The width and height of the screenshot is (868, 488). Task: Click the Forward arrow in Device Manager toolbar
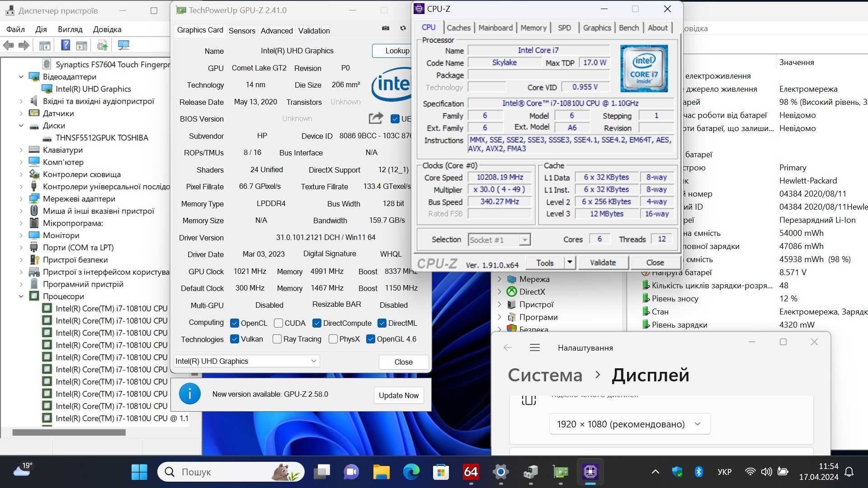click(24, 45)
